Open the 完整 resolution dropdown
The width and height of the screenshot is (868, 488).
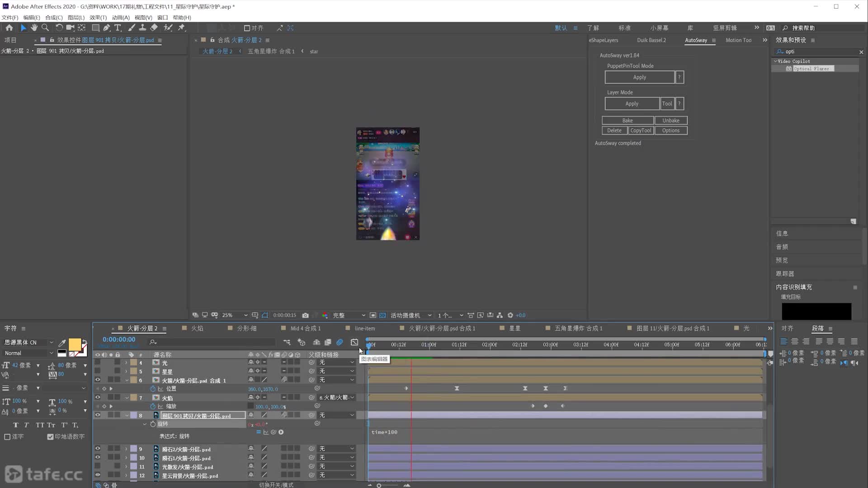click(x=349, y=315)
